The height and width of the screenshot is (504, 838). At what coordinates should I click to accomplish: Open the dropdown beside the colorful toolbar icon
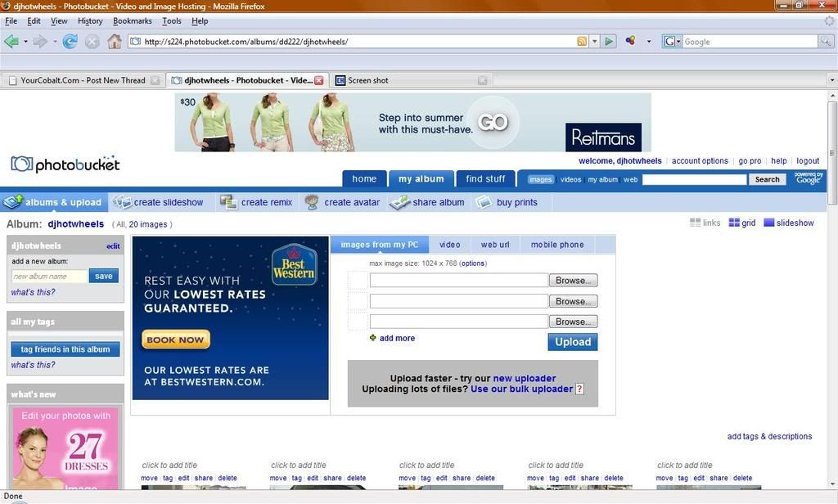pos(649,41)
